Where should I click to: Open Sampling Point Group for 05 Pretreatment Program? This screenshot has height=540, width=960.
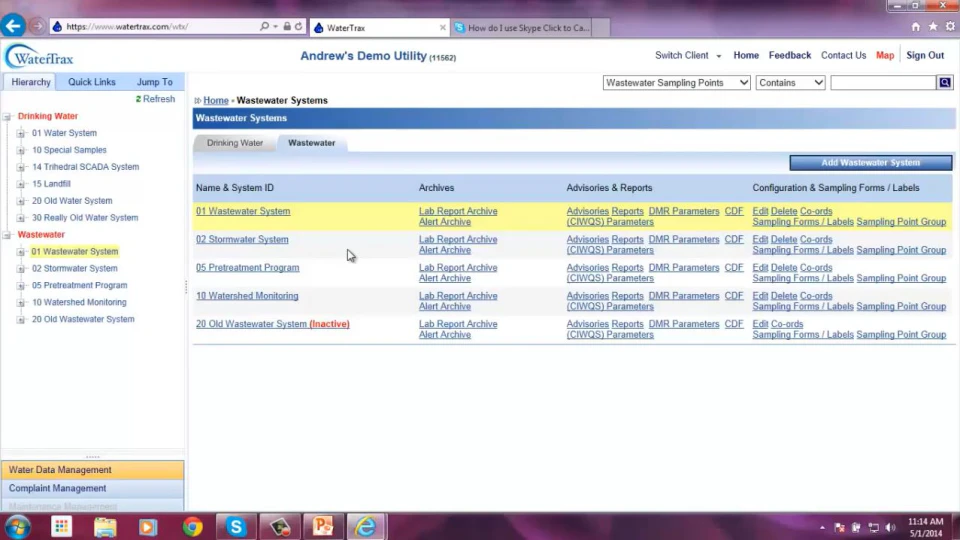[x=901, y=278]
